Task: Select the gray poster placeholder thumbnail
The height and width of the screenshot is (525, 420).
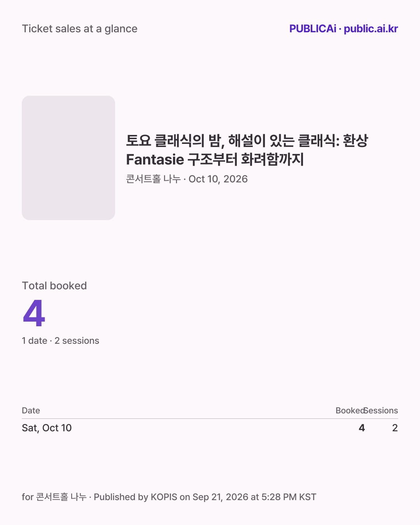Action: click(68, 158)
